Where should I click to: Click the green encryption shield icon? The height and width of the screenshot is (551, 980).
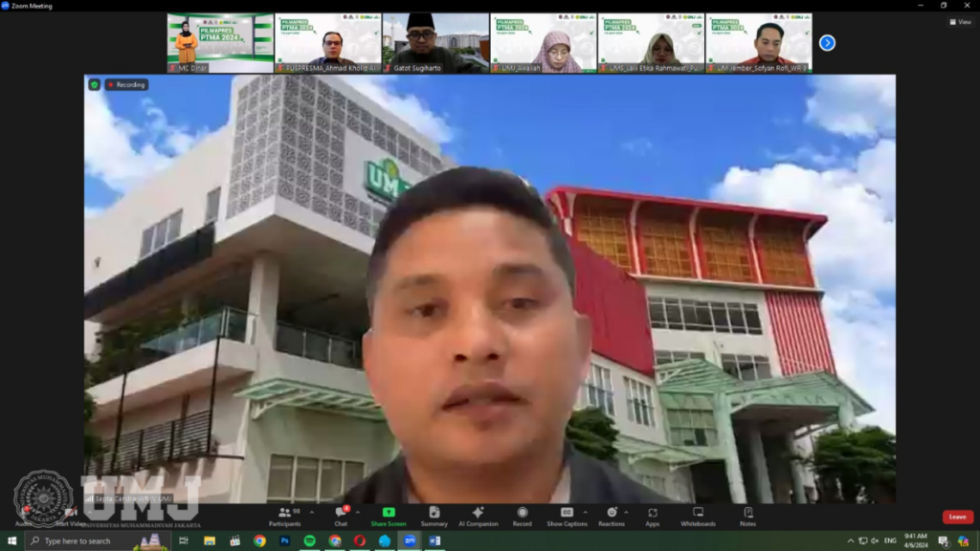pyautogui.click(x=95, y=84)
